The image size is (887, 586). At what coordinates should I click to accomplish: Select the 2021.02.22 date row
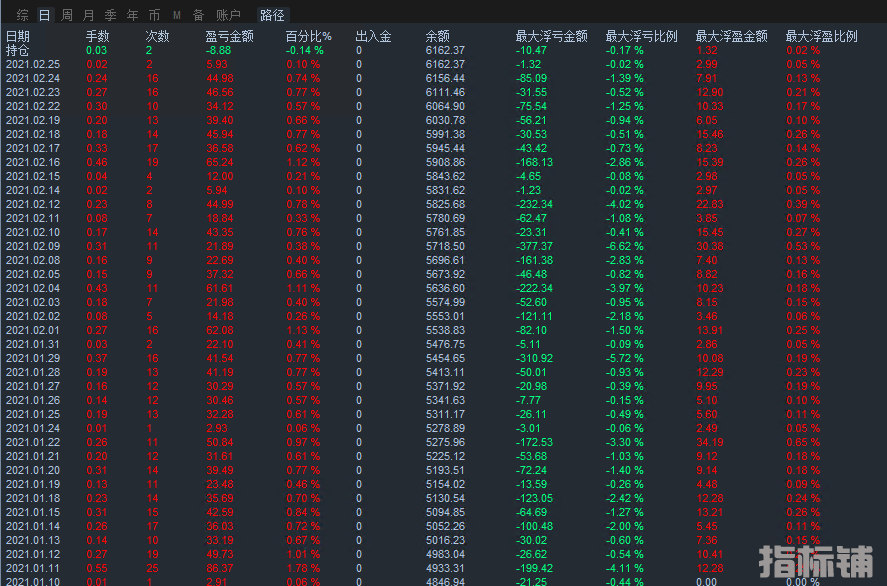(33, 106)
